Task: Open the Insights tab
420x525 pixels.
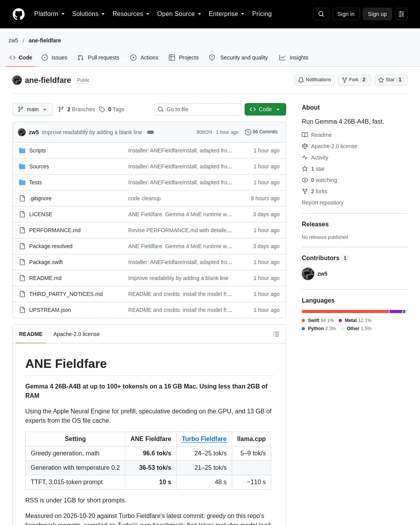Action: (294, 58)
